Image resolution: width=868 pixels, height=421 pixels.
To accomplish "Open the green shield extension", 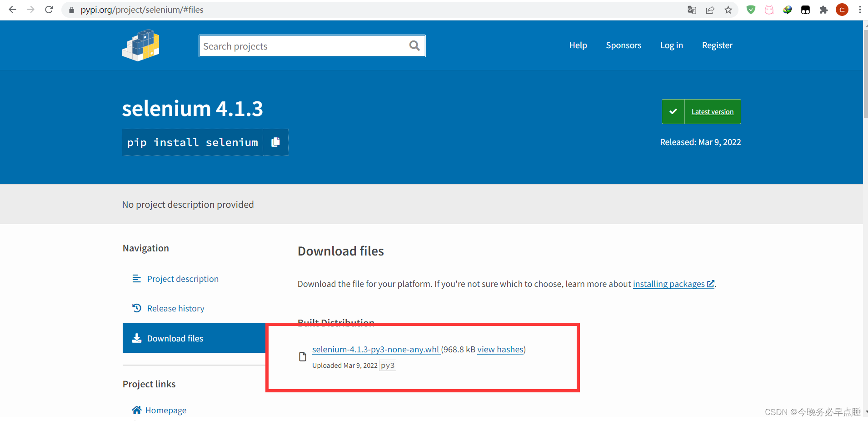I will pyautogui.click(x=751, y=10).
